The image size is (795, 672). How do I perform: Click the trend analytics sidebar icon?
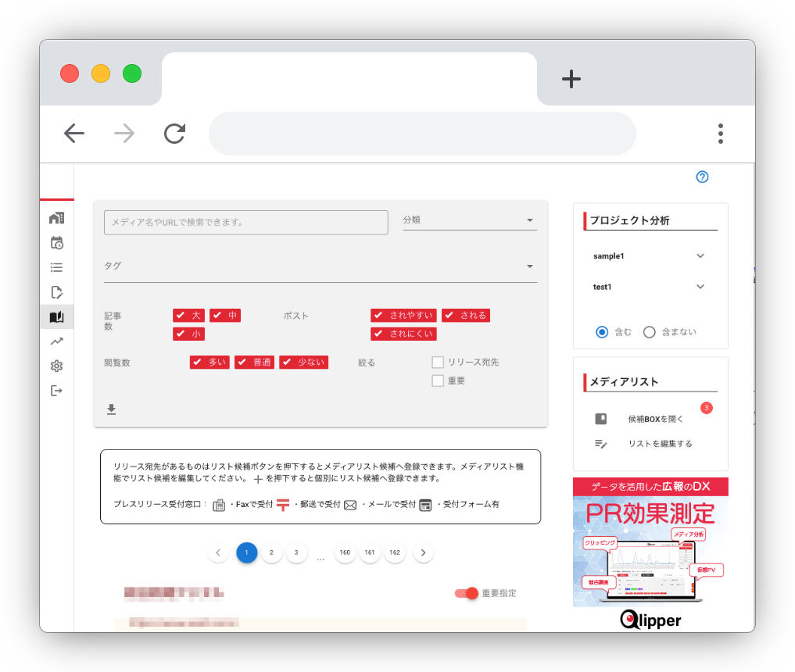point(56,341)
